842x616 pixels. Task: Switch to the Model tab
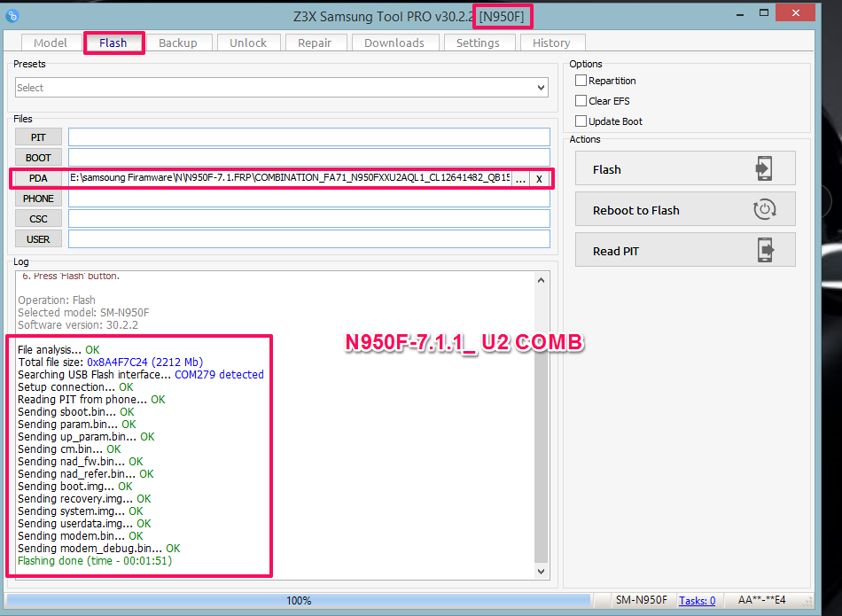coord(51,43)
